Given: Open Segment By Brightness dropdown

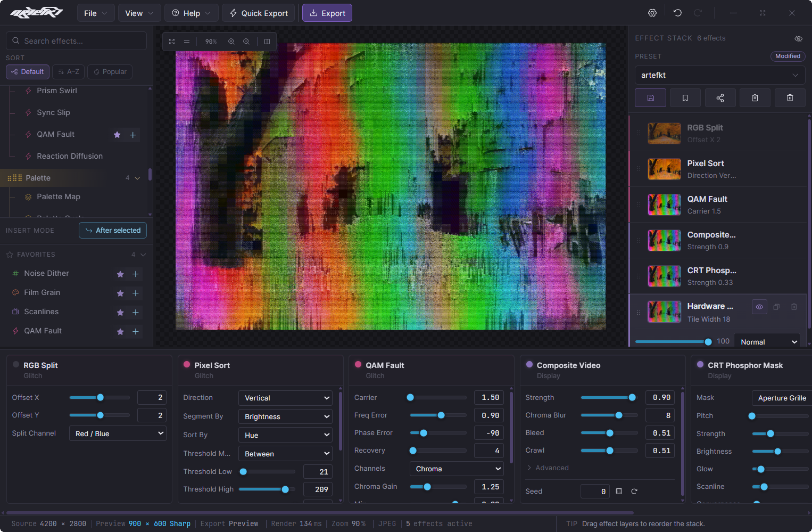Looking at the screenshot, I should 286,416.
